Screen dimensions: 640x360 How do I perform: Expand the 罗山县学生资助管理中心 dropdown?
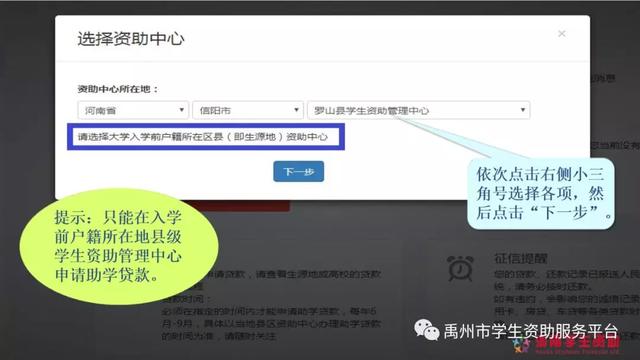click(418, 110)
